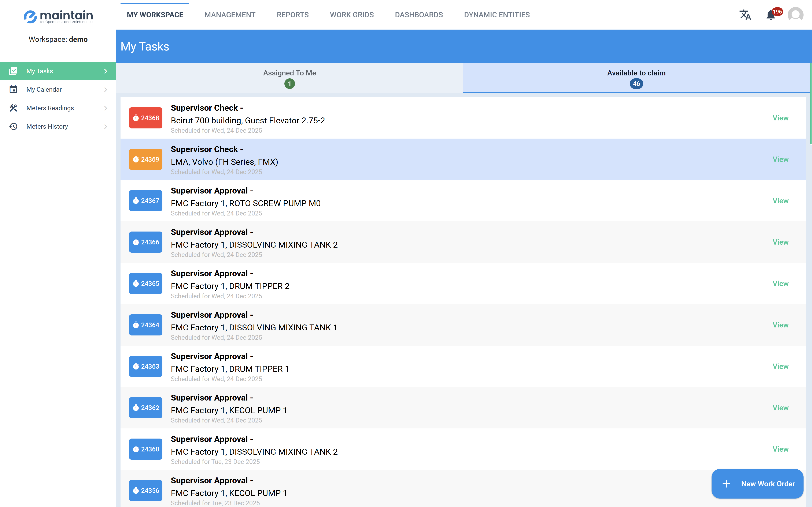812x507 pixels.
Task: Click the blue 24367 task badge
Action: [146, 200]
